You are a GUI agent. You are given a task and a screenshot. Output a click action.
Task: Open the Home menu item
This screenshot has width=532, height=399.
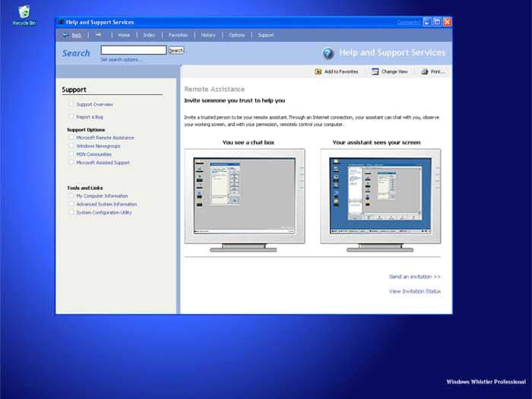coord(124,35)
